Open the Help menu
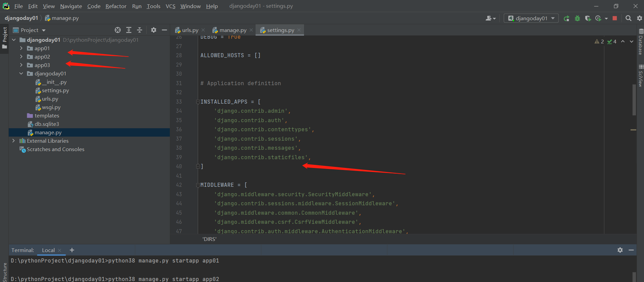 (212, 6)
